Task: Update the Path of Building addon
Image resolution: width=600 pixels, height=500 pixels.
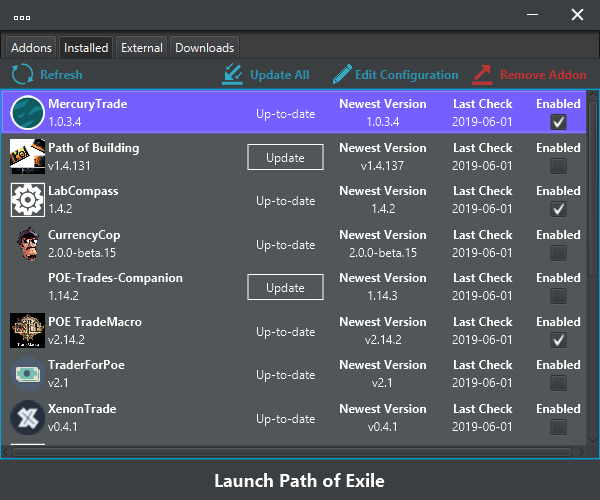Action: (285, 157)
